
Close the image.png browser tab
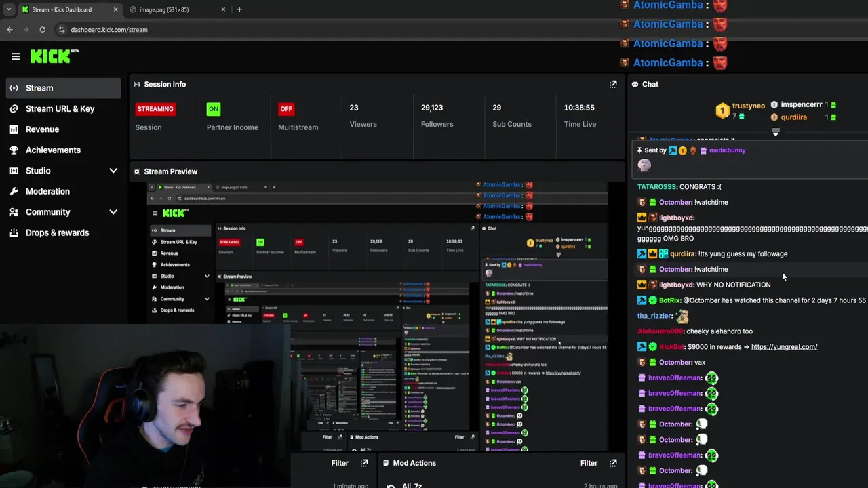(x=223, y=9)
